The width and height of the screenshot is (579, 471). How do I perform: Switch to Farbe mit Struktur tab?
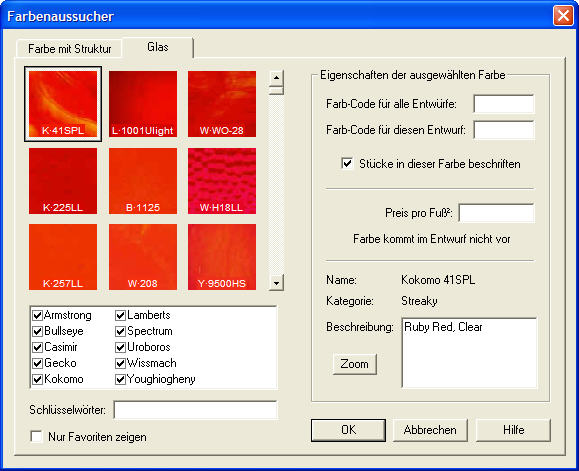click(x=69, y=49)
